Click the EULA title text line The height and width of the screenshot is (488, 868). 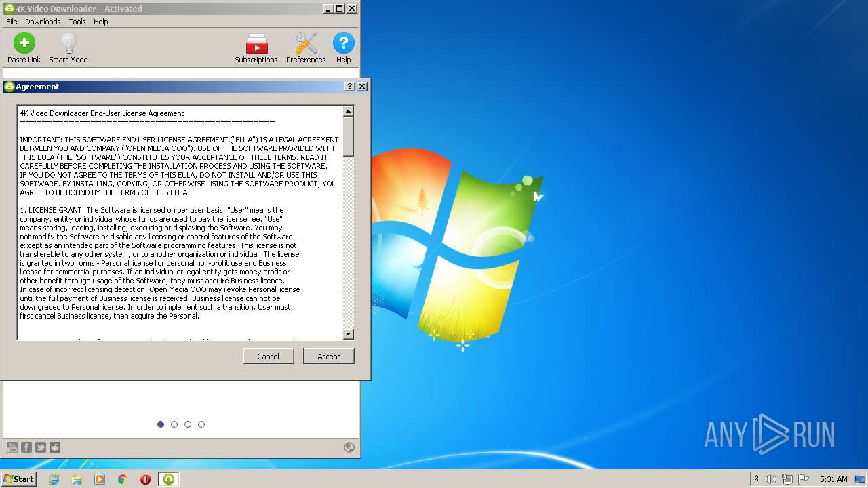102,113
